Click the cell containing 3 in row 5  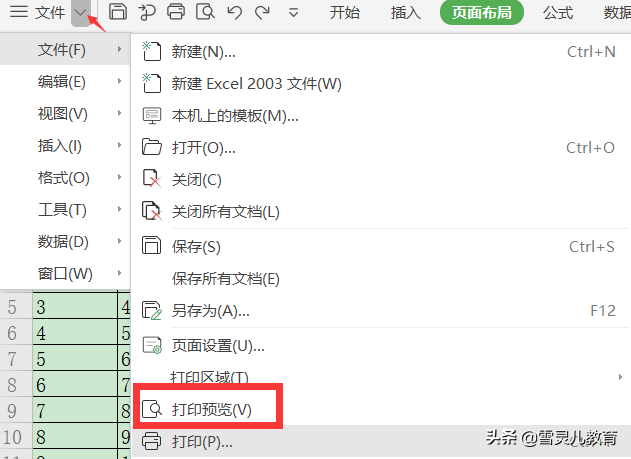[75, 307]
